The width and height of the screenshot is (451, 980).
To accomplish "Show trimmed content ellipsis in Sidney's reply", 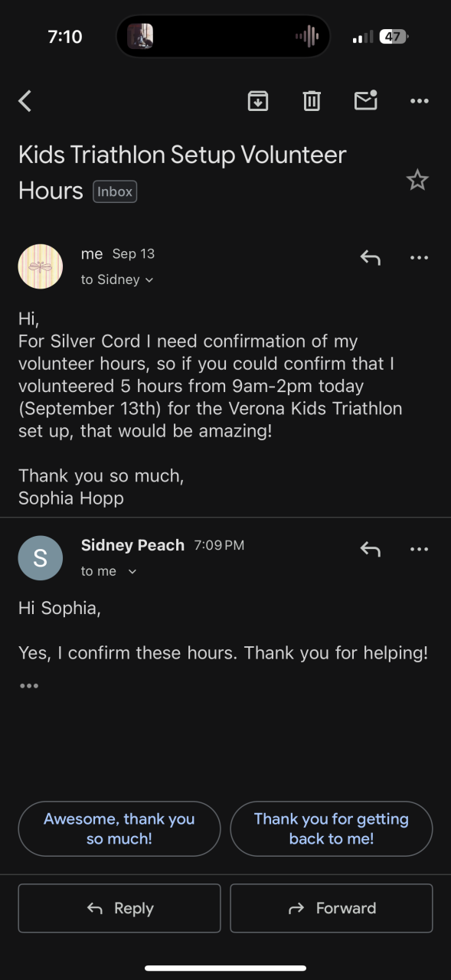I will pos(29,686).
